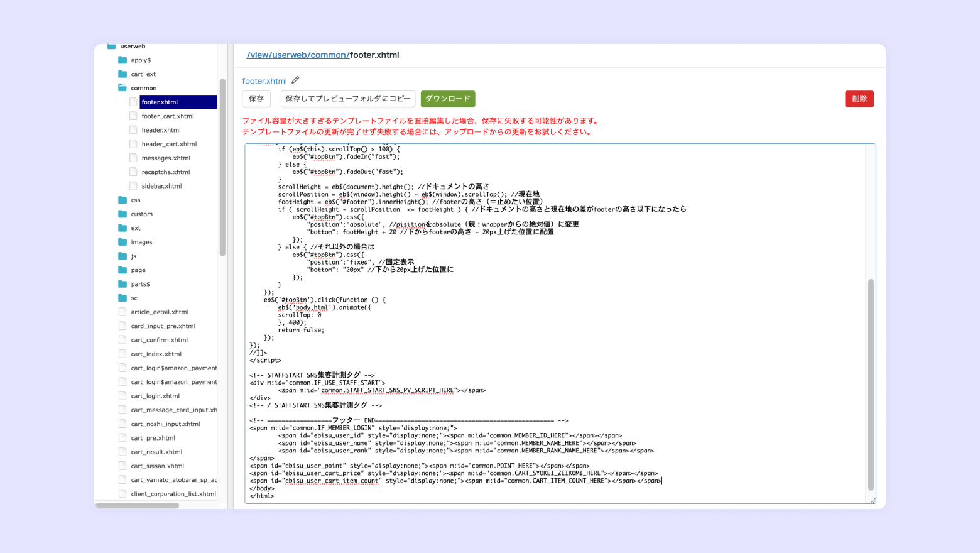Image resolution: width=980 pixels, height=553 pixels.
Task: Click the parts$ folder icon
Action: (x=122, y=284)
